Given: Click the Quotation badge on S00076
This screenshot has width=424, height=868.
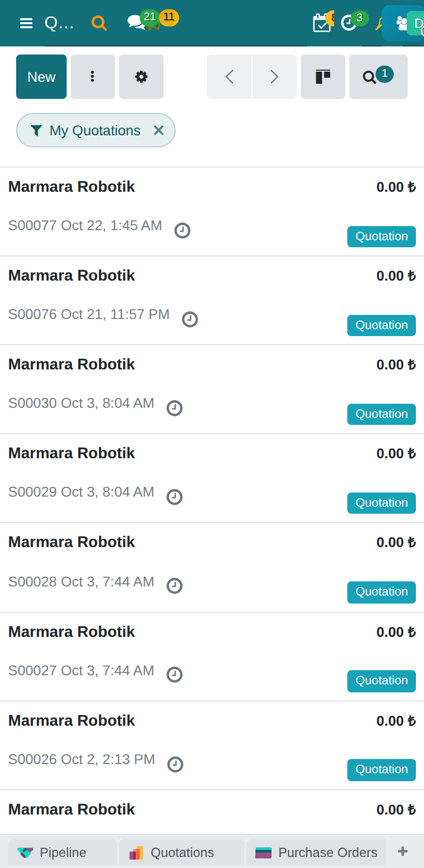Looking at the screenshot, I should (x=382, y=325).
